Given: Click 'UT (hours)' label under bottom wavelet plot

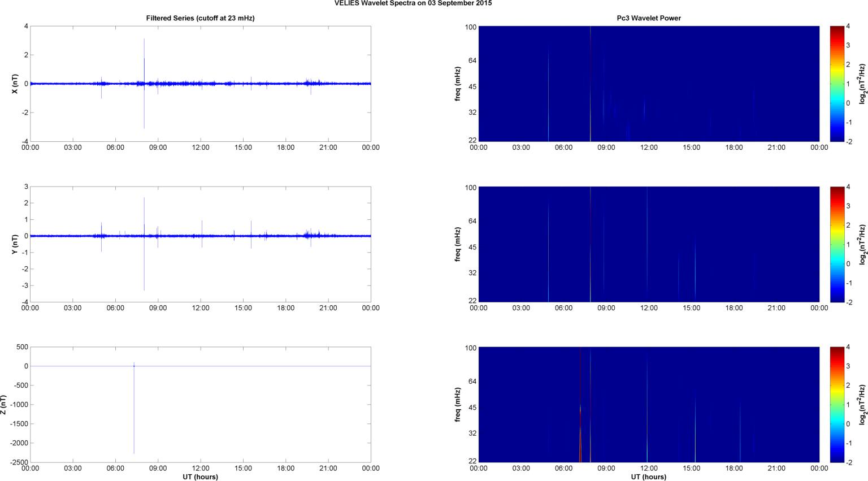Looking at the screenshot, I should 649,477.
